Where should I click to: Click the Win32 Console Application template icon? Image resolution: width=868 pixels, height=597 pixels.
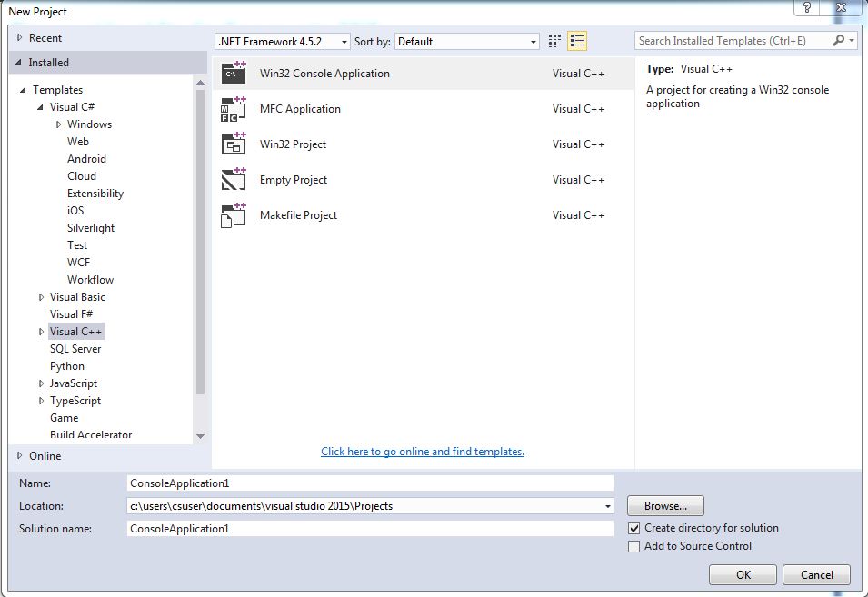pyautogui.click(x=234, y=74)
